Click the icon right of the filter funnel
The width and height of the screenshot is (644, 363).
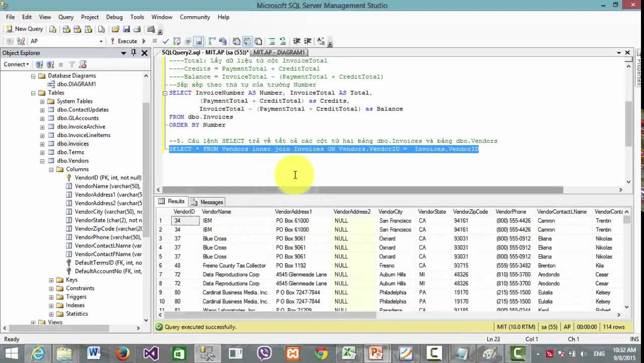click(83, 65)
